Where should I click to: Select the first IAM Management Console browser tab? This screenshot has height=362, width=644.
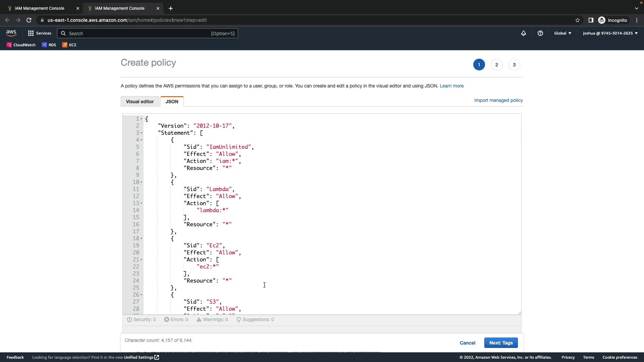[x=40, y=8]
